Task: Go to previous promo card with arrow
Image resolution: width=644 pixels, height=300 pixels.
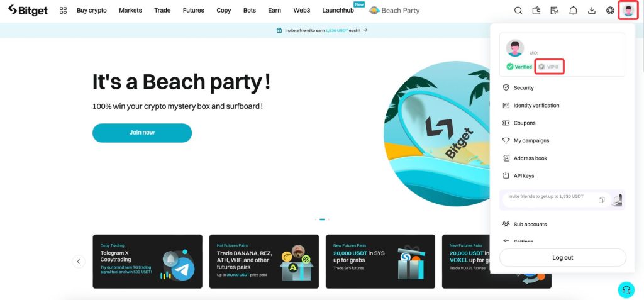Action: click(x=79, y=262)
